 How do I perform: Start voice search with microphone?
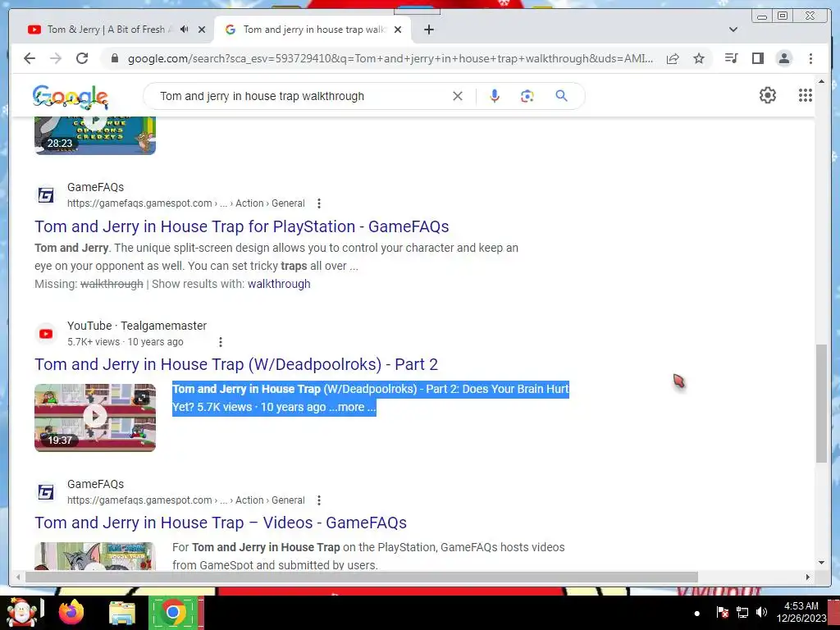click(x=495, y=96)
